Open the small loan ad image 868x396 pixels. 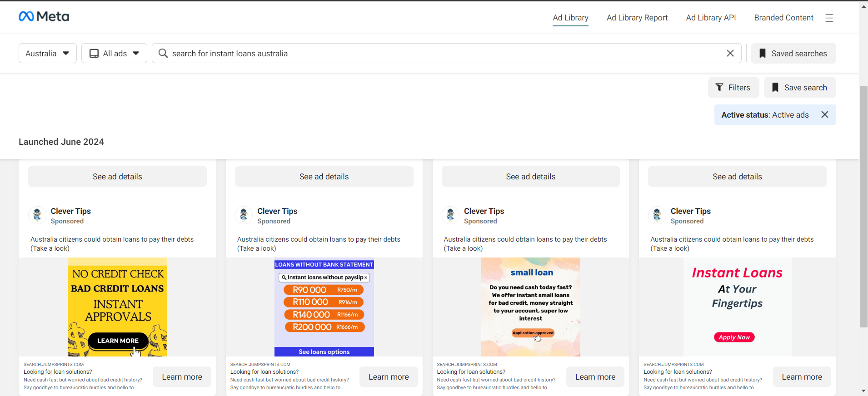click(x=531, y=307)
